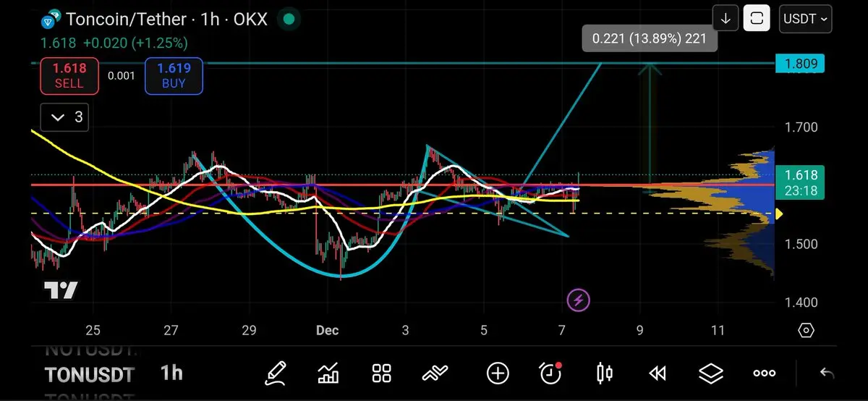Click the current price label 1.618

[800, 183]
